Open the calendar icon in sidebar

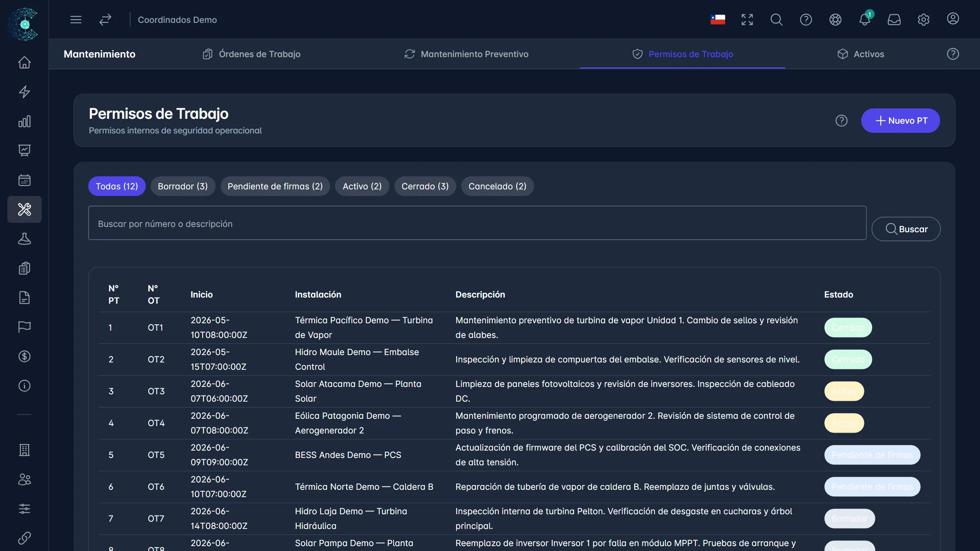point(24,180)
